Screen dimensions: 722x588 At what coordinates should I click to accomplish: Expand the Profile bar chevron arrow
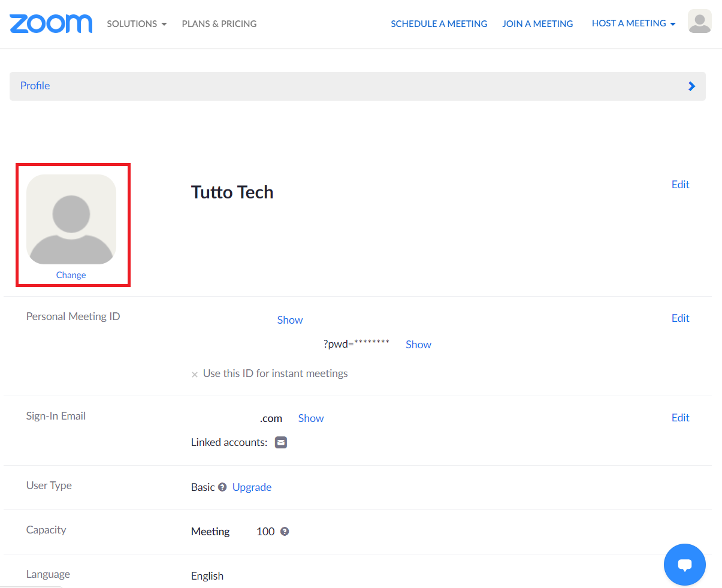click(691, 86)
